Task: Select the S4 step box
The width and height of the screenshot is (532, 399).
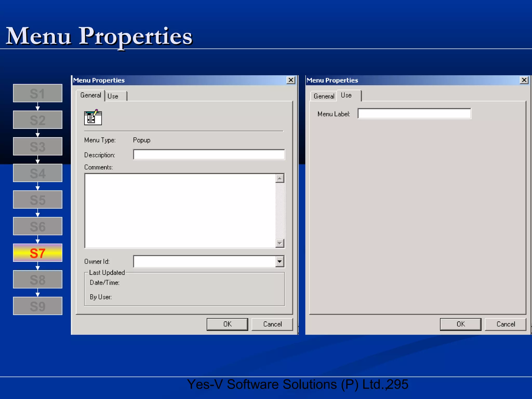Action: [x=38, y=173]
